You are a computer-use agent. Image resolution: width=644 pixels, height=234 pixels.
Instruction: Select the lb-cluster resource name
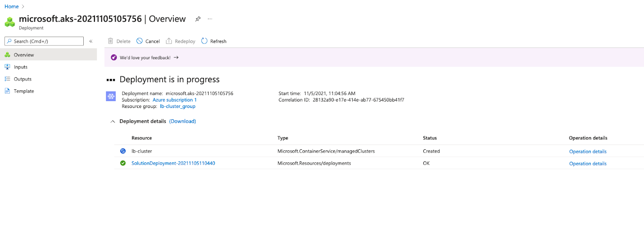(x=142, y=151)
